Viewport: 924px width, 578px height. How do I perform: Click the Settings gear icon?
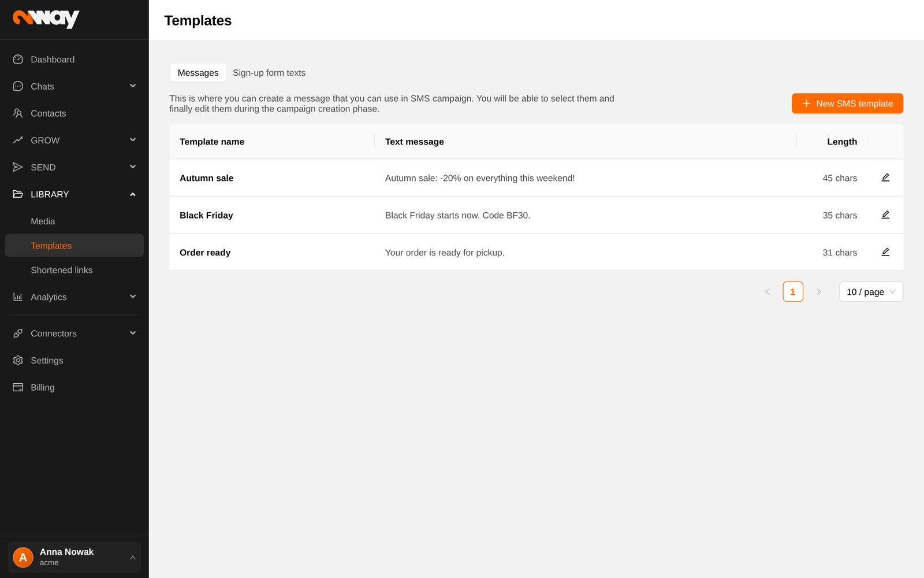18,360
